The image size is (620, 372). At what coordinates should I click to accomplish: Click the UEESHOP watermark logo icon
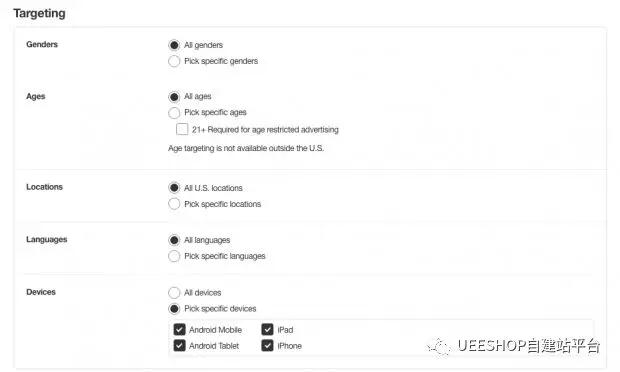tap(439, 347)
